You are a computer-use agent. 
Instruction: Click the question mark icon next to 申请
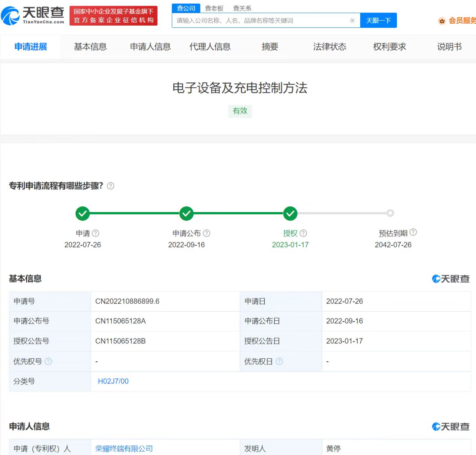(96, 233)
